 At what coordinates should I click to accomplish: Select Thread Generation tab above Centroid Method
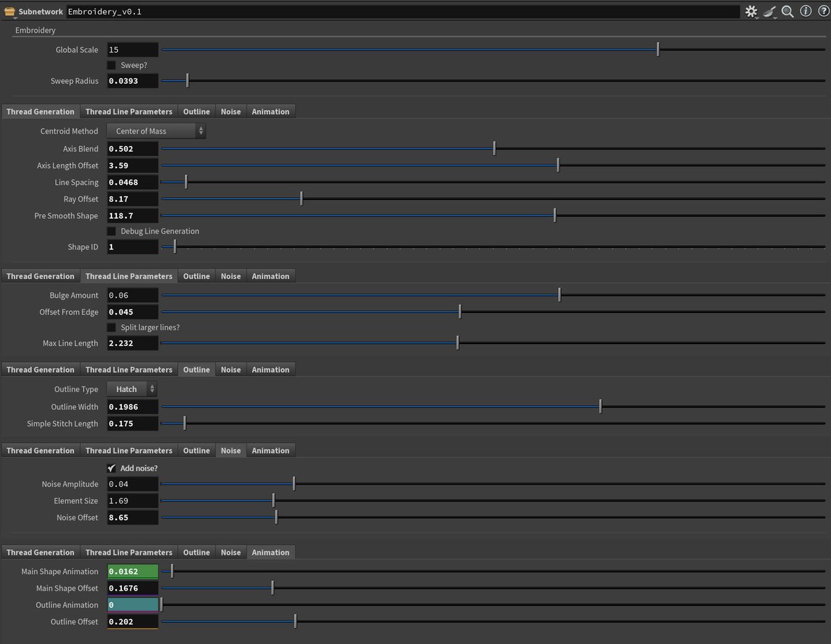pyautogui.click(x=40, y=111)
